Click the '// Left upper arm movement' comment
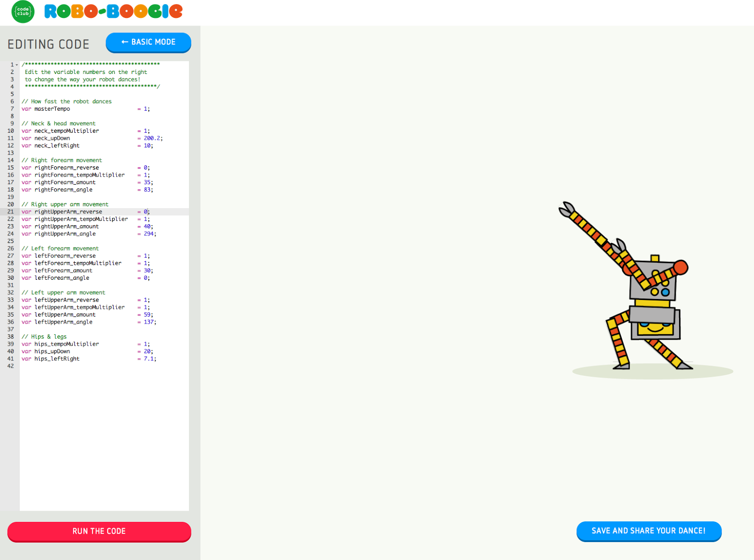The height and width of the screenshot is (560, 754). pyautogui.click(x=64, y=293)
